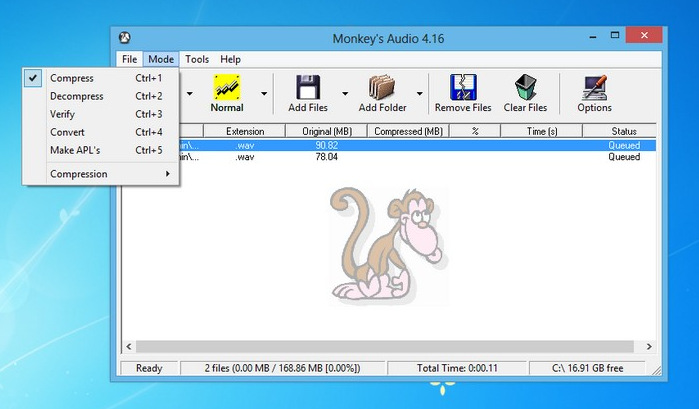Viewport: 699px width, 409px height.
Task: Open the Help menu
Action: pyautogui.click(x=230, y=59)
